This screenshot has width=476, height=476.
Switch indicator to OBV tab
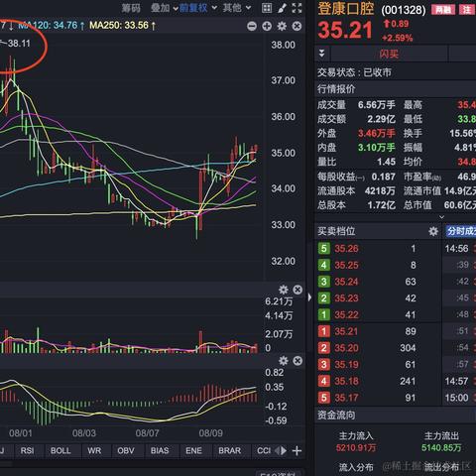pyautogui.click(x=126, y=450)
